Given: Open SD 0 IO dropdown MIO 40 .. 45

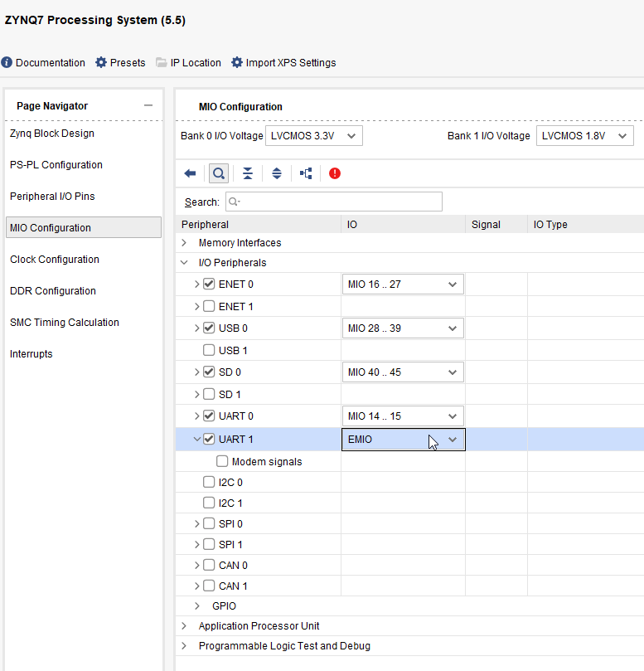Looking at the screenshot, I should (x=403, y=372).
